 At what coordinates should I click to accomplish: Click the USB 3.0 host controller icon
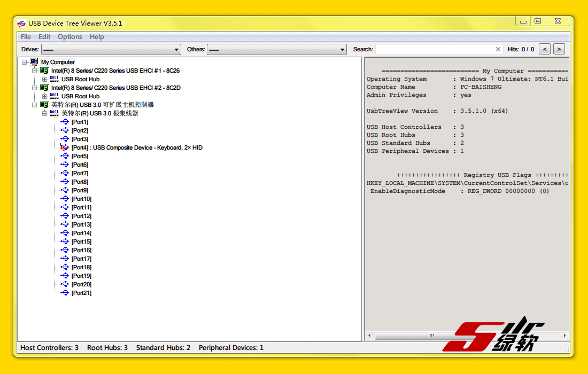(x=44, y=105)
